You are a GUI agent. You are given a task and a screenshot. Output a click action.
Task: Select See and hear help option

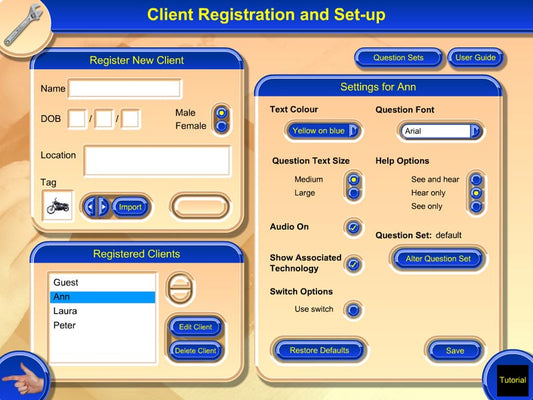pyautogui.click(x=476, y=179)
